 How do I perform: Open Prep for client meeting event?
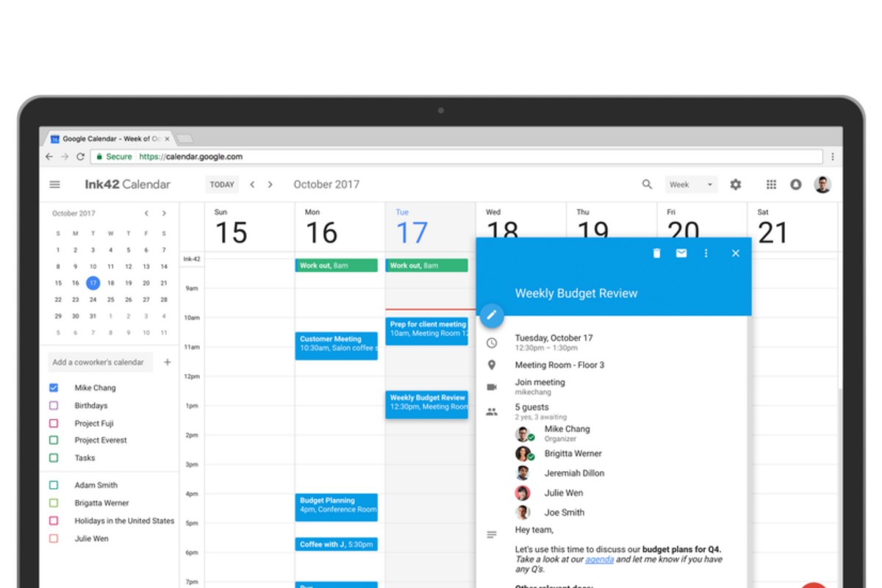coord(427,331)
